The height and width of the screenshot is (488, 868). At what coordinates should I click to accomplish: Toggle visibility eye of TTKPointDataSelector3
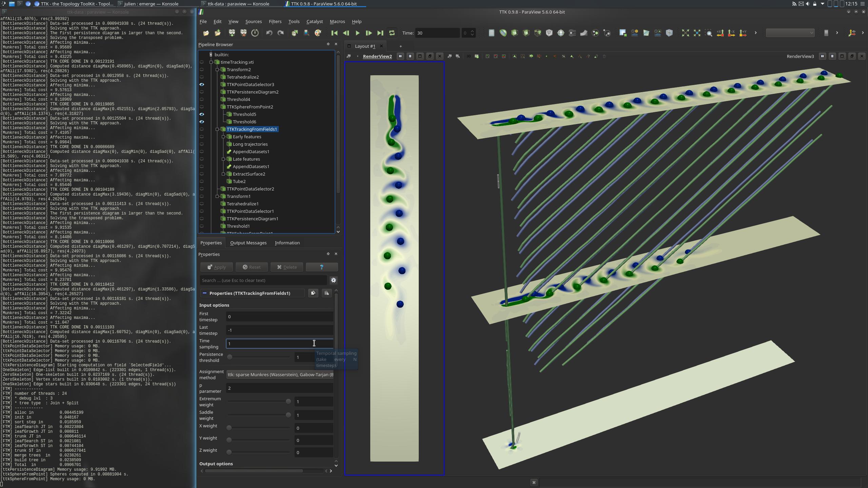point(202,84)
